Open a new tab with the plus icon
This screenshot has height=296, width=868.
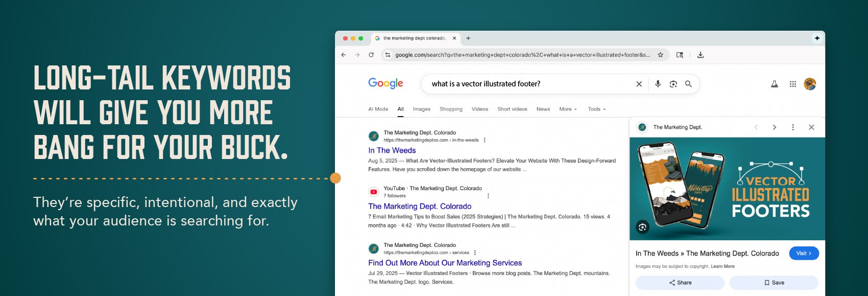pyautogui.click(x=468, y=38)
